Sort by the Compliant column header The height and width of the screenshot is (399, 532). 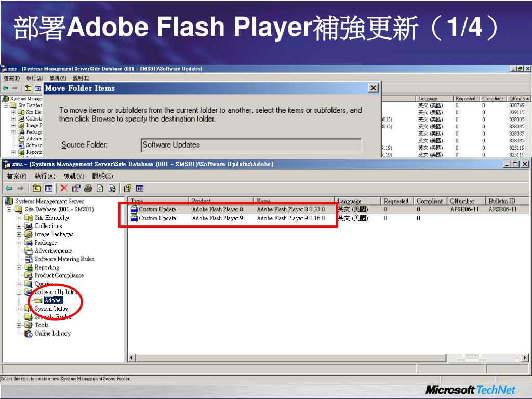[430, 201]
